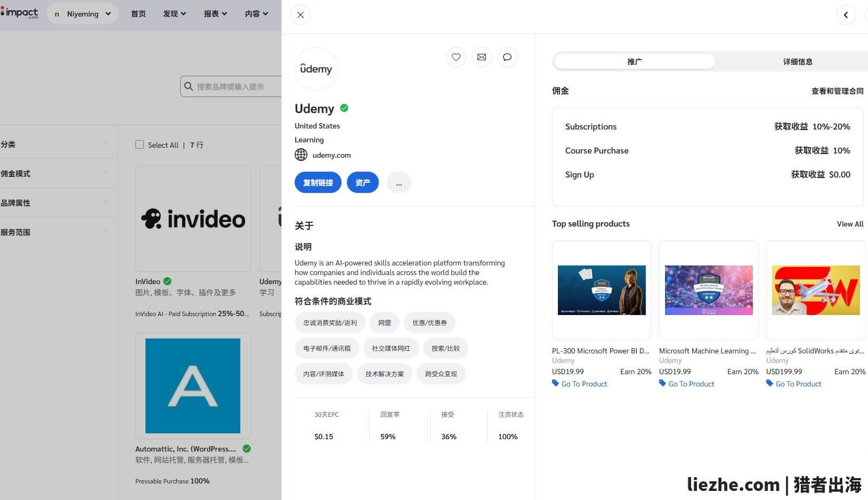868x500 pixels.
Task: Open the udemy.com website link
Action: click(x=331, y=155)
